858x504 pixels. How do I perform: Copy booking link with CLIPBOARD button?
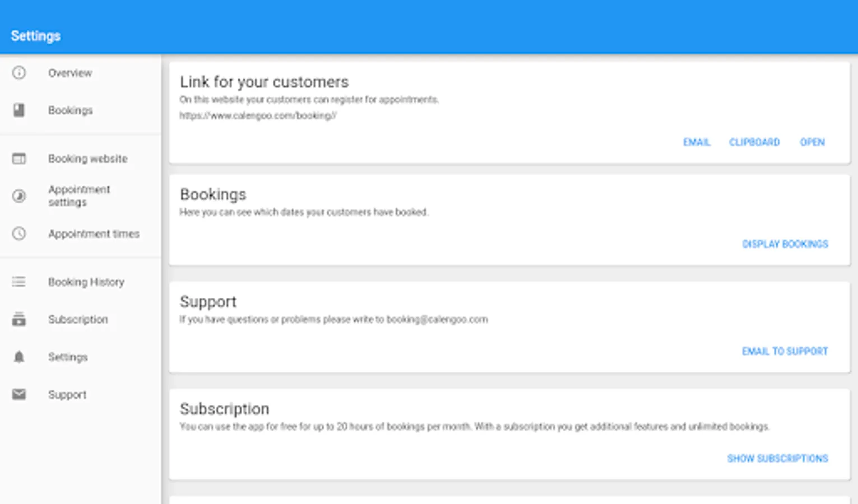click(754, 142)
